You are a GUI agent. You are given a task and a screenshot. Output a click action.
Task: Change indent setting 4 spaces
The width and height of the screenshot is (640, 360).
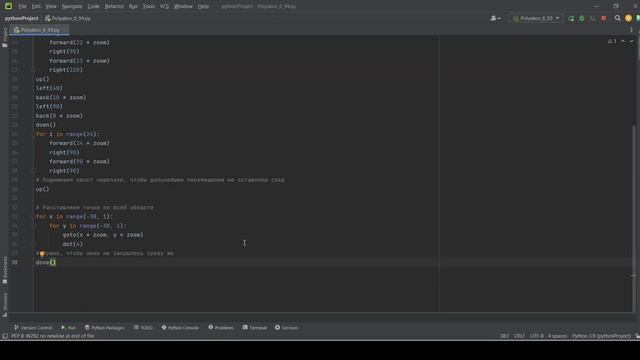558,336
